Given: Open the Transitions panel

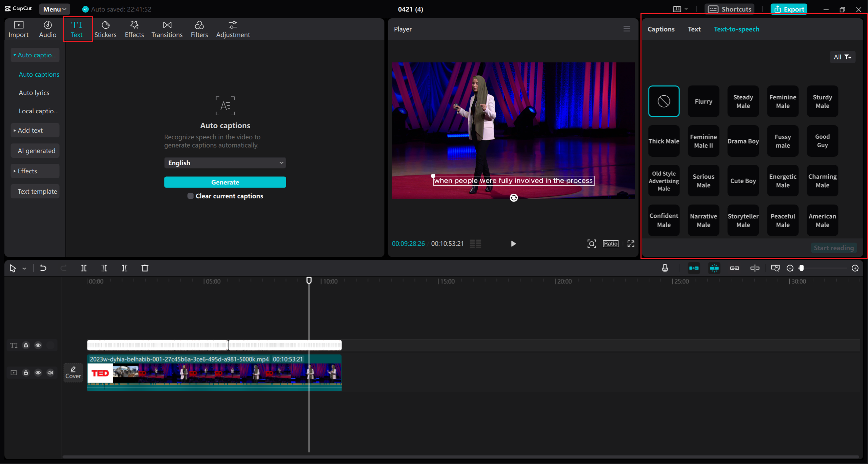Looking at the screenshot, I should click(x=167, y=29).
